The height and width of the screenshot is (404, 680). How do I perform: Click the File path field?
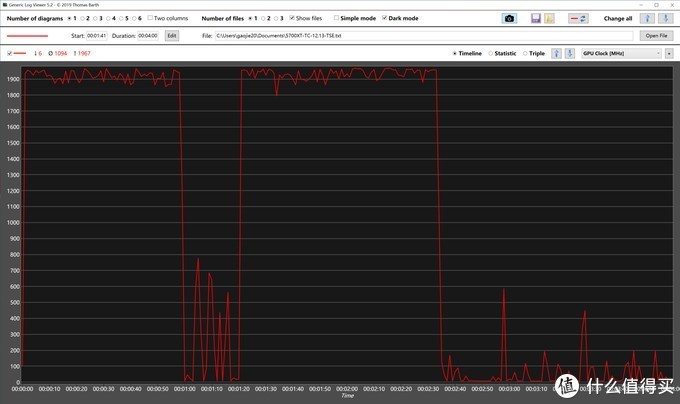pyautogui.click(x=424, y=36)
